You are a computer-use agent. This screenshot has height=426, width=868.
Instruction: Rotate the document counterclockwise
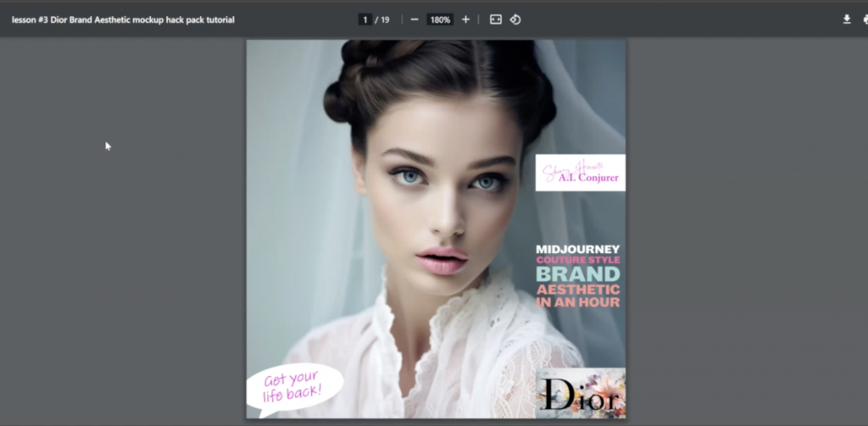coord(515,19)
